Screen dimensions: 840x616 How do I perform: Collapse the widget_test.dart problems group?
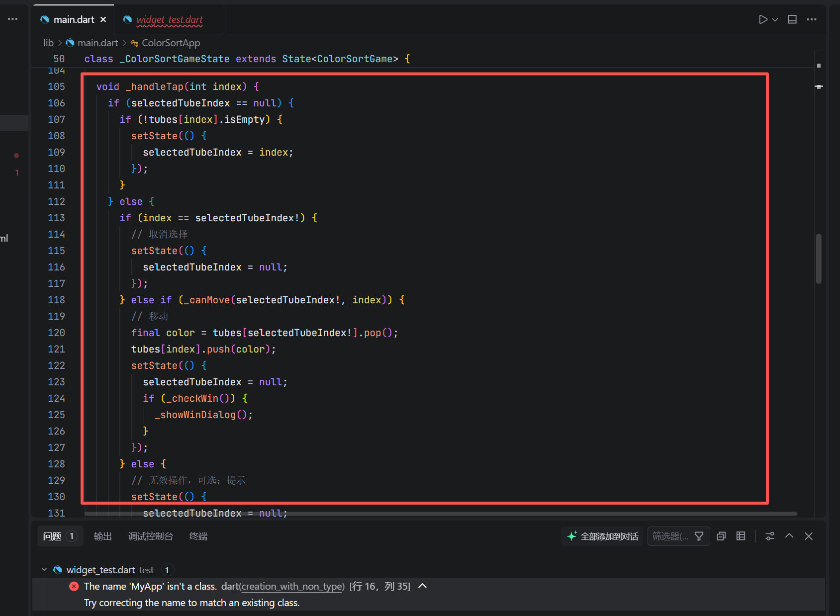click(x=44, y=570)
